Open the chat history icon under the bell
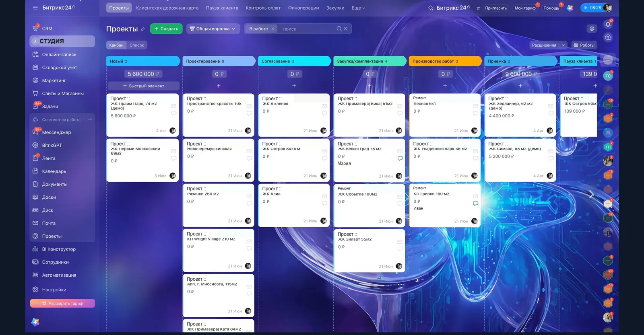The image size is (644, 335). 608,37
